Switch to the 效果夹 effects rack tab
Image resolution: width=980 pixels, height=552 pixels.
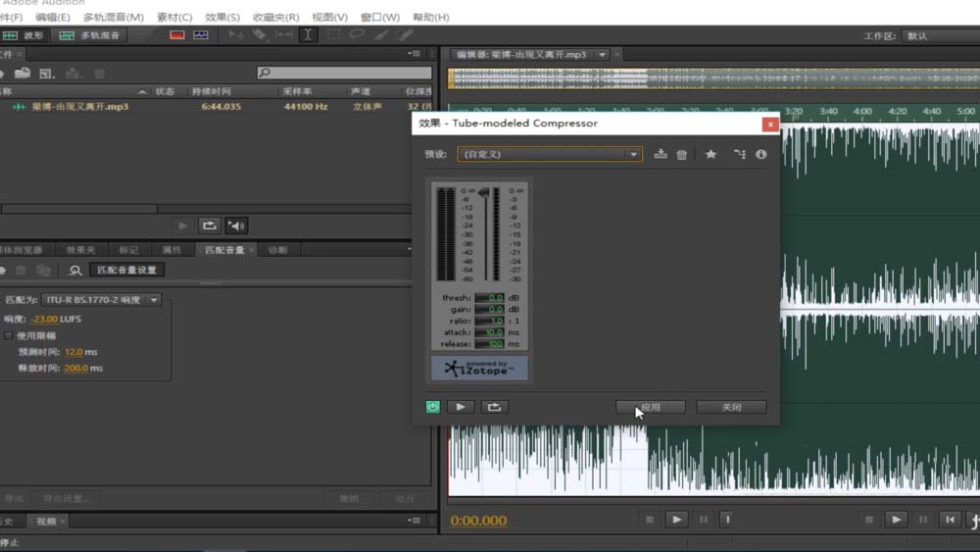coord(80,250)
